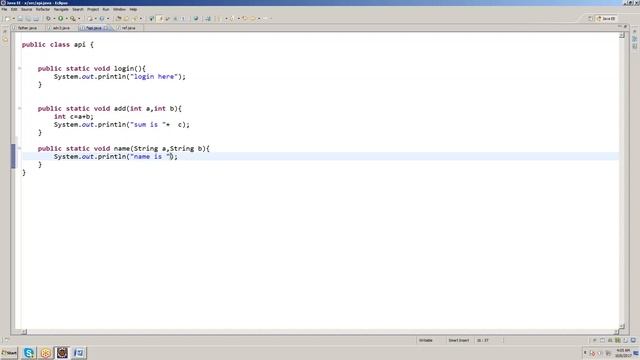
Task: Click the Run External Tools icon
Action: [x=73, y=18]
